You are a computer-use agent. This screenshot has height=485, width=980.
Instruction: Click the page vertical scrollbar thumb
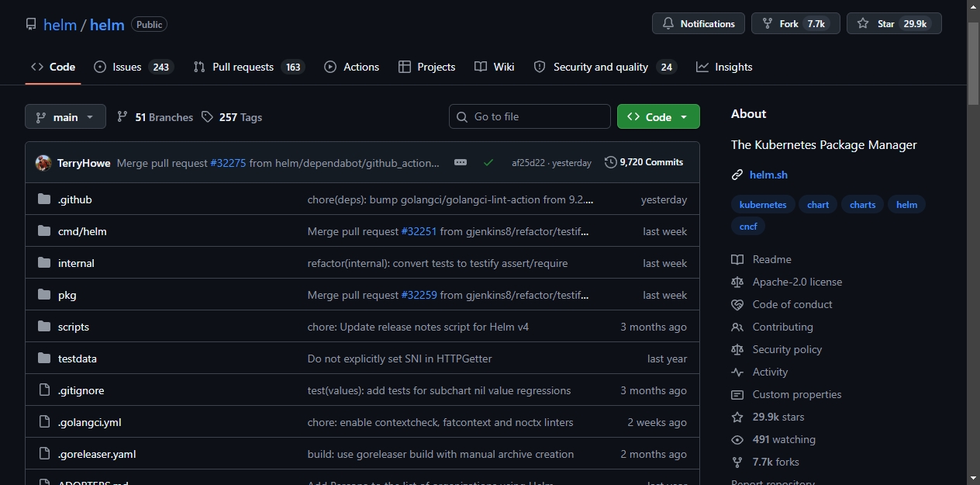pyautogui.click(x=973, y=62)
